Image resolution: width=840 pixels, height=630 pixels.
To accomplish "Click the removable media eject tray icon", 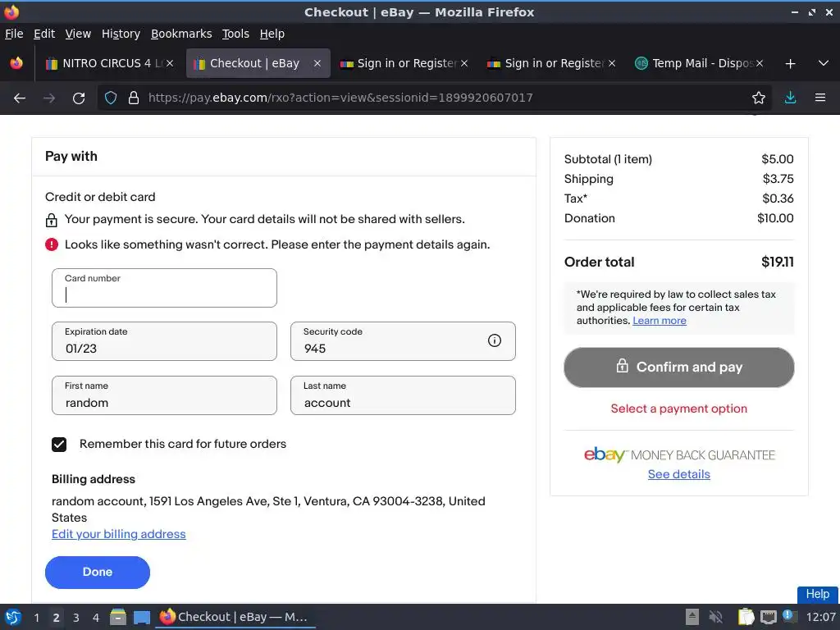I will tap(692, 617).
